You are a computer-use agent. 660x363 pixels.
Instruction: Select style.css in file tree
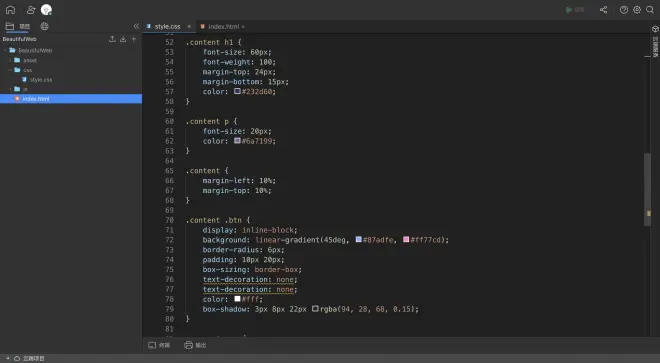(x=41, y=80)
